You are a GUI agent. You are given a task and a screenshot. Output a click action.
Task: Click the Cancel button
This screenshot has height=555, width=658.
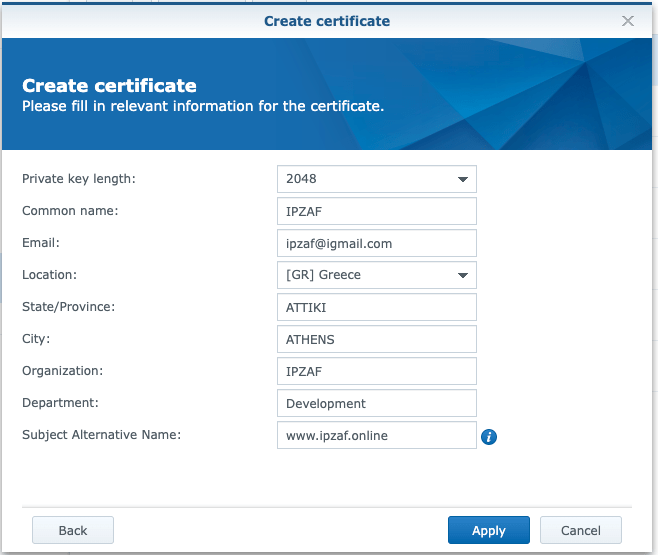click(x=581, y=530)
